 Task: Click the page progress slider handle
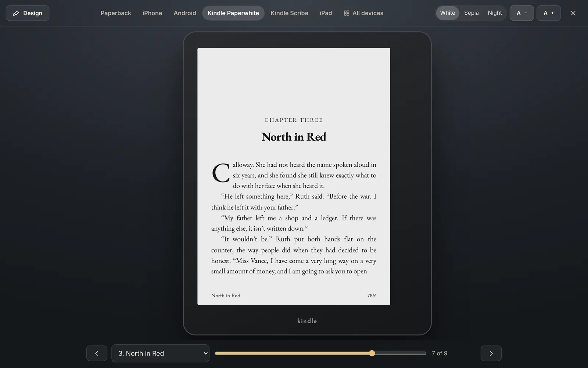click(372, 353)
